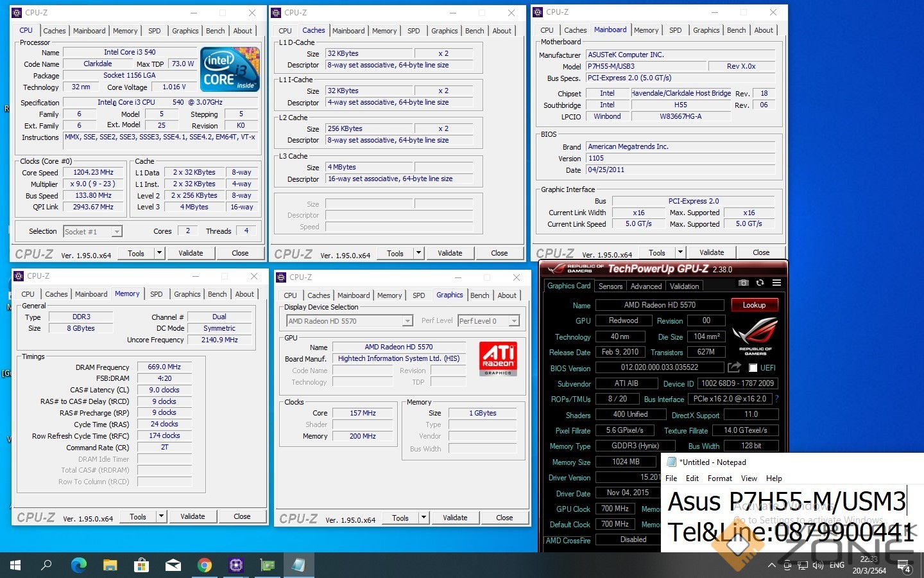Click the Notepad text editing area

(x=789, y=517)
